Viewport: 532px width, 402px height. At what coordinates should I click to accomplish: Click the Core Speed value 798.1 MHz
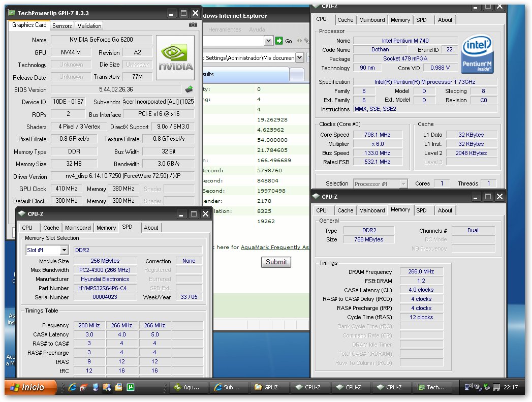378,135
